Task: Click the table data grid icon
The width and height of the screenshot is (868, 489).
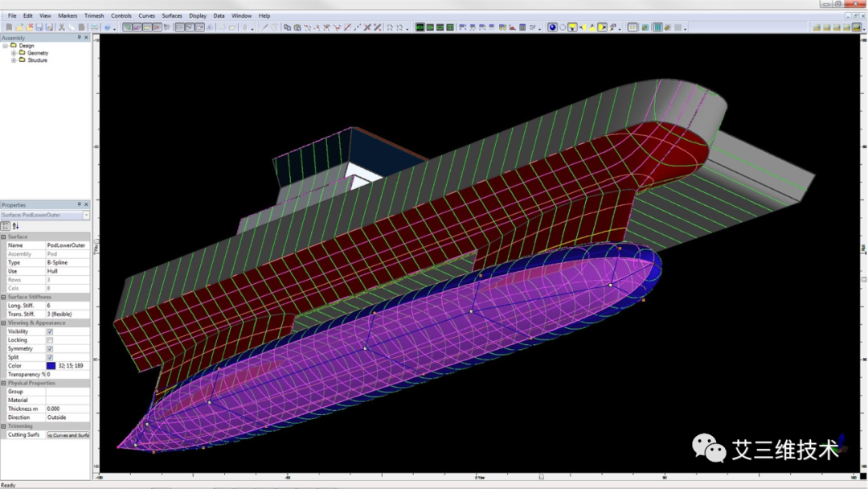Action: [x=522, y=27]
